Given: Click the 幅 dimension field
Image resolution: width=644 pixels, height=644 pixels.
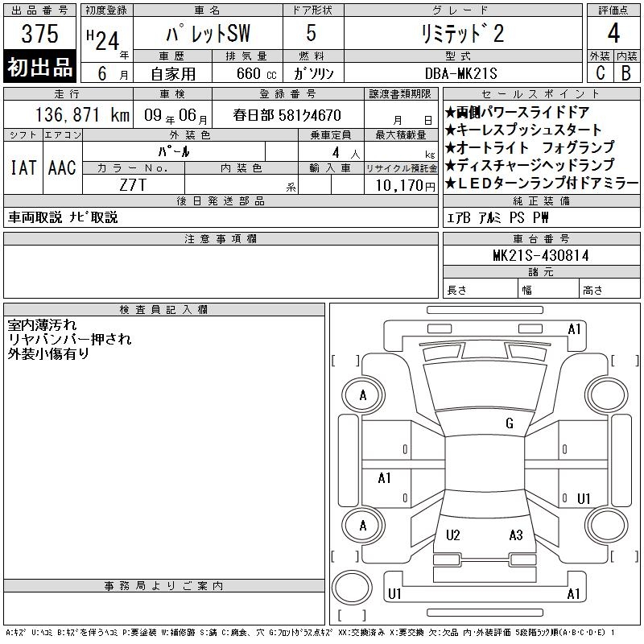Looking at the screenshot, I should tap(549, 288).
